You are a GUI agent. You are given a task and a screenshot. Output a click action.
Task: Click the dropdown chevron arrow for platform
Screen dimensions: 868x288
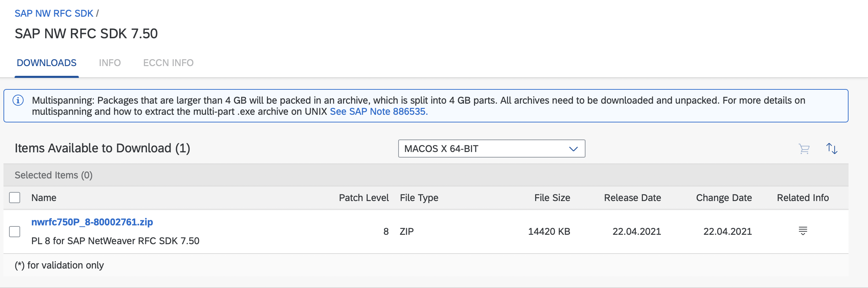573,149
